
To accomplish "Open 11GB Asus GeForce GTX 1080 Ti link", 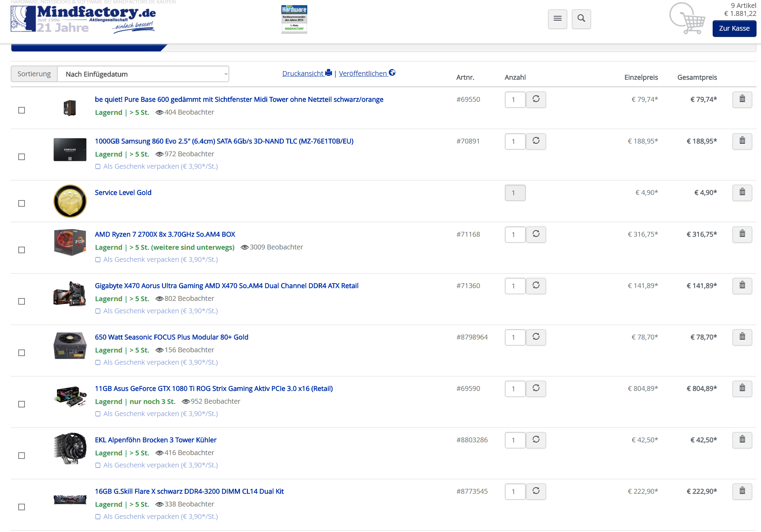I will [x=214, y=389].
